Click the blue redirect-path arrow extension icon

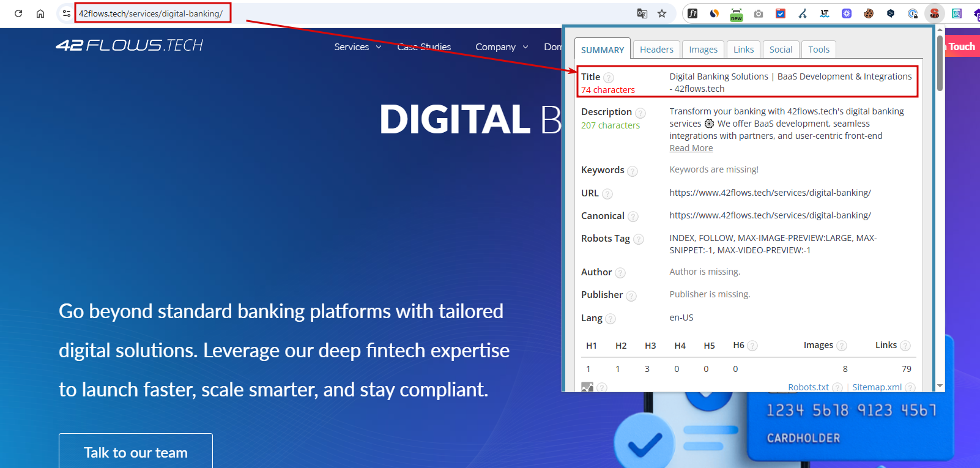point(803,13)
